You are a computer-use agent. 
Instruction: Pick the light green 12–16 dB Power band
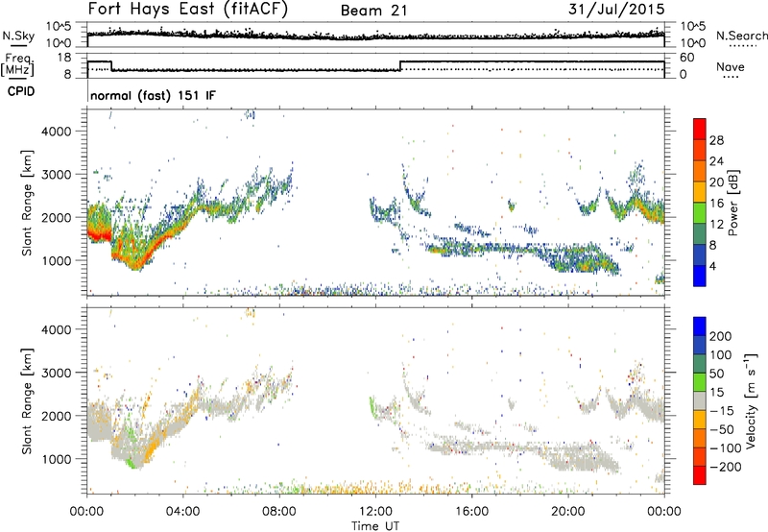coord(700,213)
